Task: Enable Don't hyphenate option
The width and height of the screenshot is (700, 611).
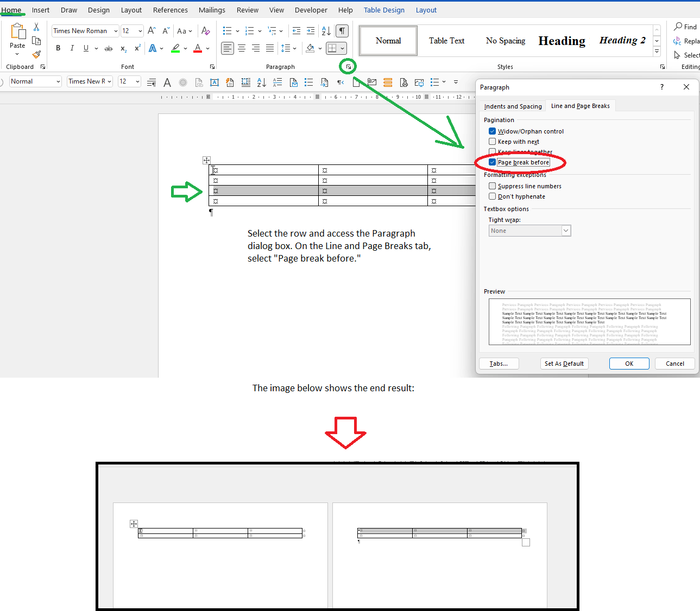Action: coord(492,196)
